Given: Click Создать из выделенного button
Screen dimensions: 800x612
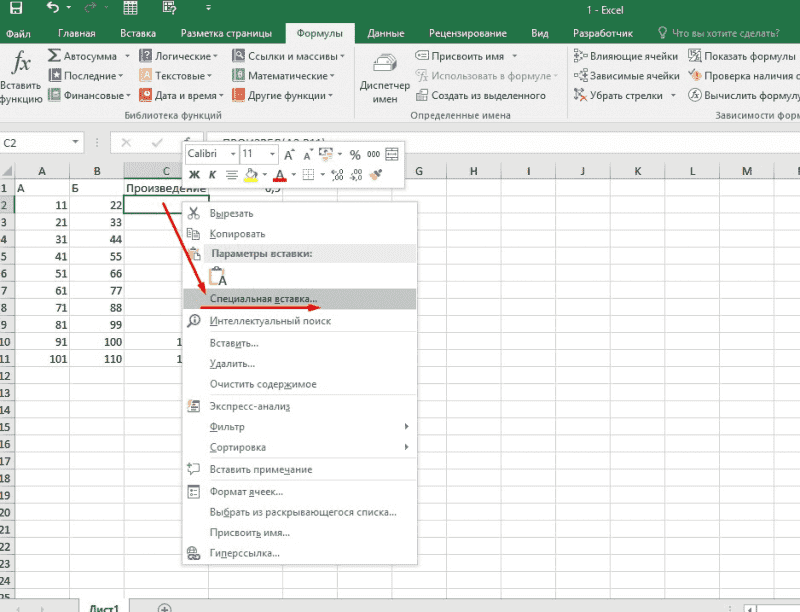Looking at the screenshot, I should [x=480, y=95].
